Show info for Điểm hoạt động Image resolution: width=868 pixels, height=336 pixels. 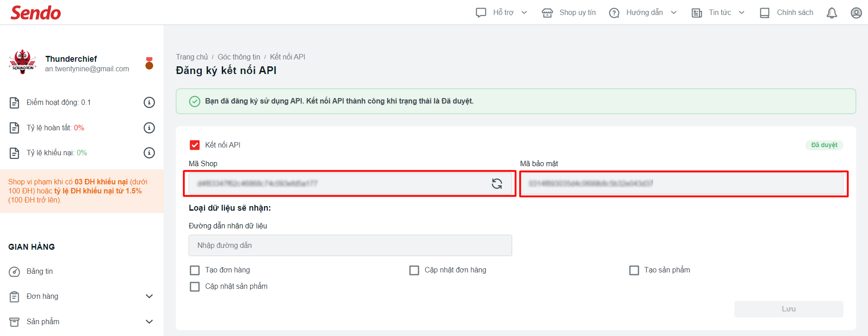pos(149,103)
